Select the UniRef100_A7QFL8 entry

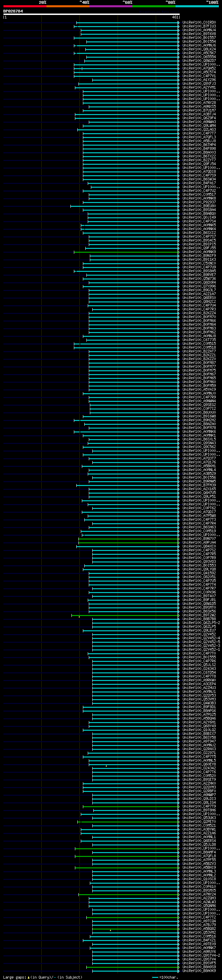coord(199,856)
